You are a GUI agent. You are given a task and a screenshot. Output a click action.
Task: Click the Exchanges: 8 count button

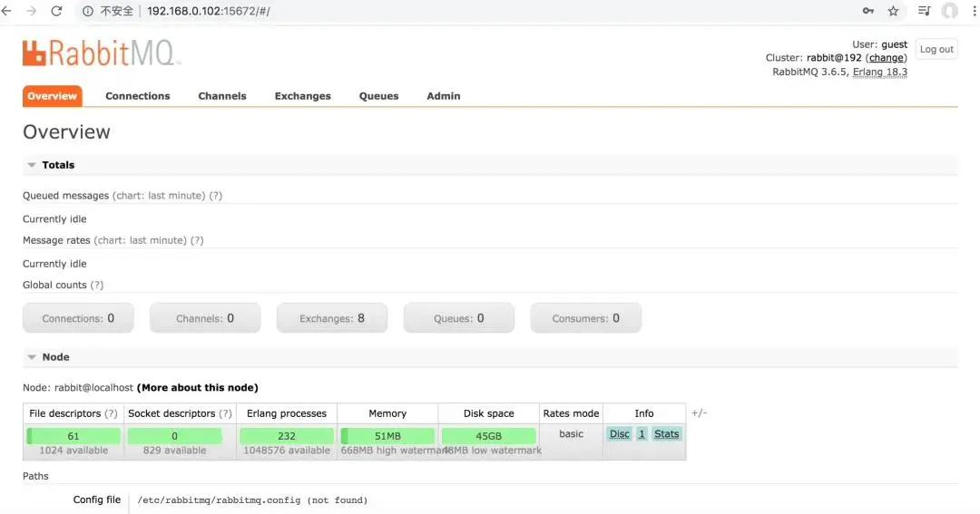point(332,318)
